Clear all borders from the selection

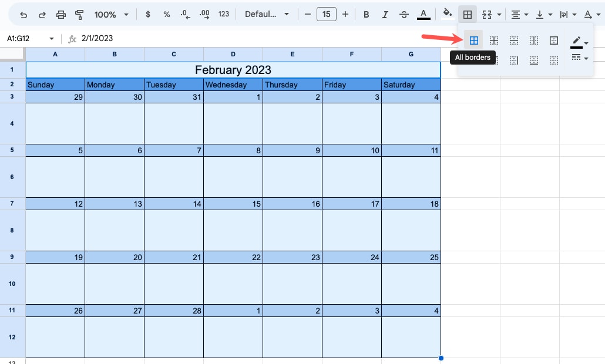tap(553, 59)
